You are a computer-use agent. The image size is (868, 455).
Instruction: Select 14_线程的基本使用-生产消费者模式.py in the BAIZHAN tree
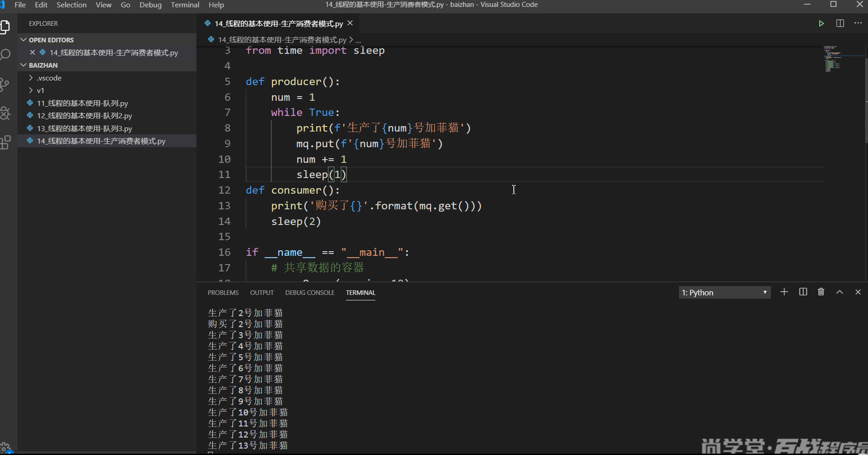tap(101, 141)
